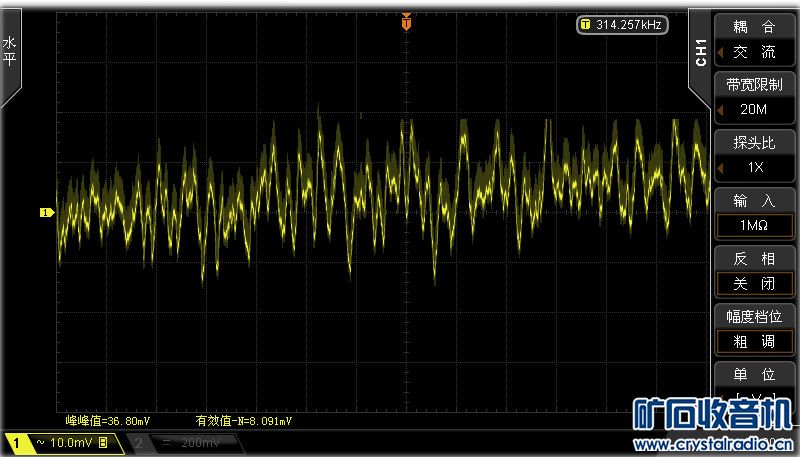800x457 pixels.
Task: Click the 有效值 RMS measurement readout
Action: [x=243, y=421]
